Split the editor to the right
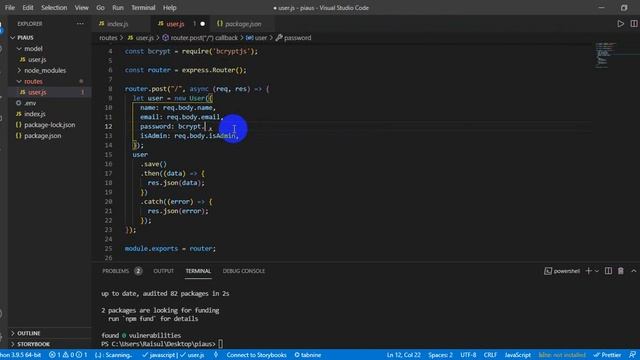This screenshot has width=640, height=360. click(x=634, y=24)
